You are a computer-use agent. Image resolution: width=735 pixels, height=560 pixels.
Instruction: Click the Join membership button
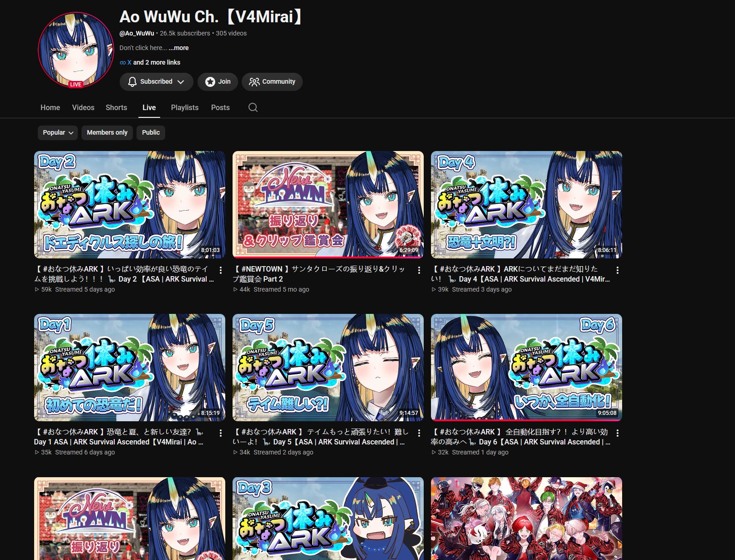[x=218, y=82]
